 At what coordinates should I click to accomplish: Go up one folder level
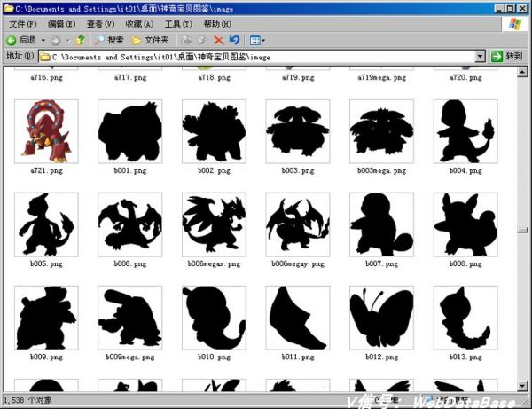(81, 40)
